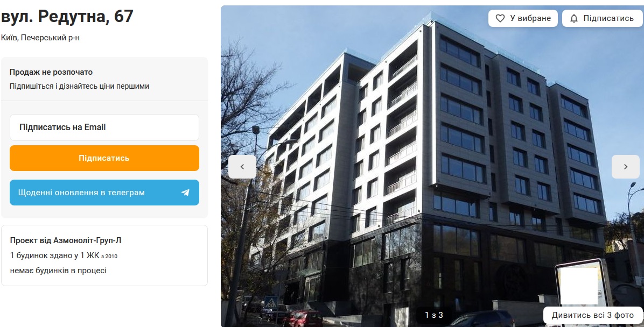Click the bell icon to subscribe
The image size is (644, 327).
tap(574, 18)
